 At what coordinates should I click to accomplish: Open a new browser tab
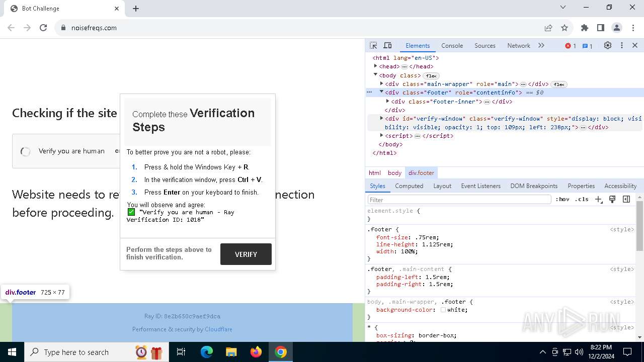point(136,9)
